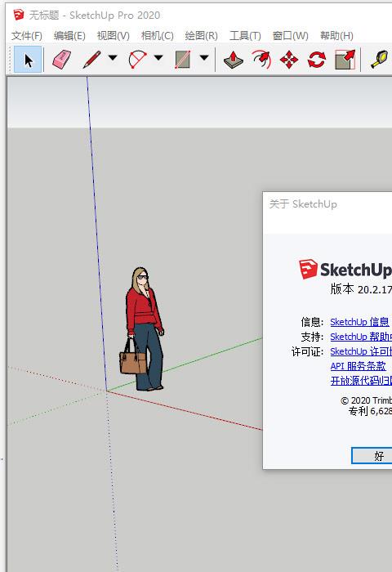Select the Rotate tool
The height and width of the screenshot is (572, 392).
317,60
